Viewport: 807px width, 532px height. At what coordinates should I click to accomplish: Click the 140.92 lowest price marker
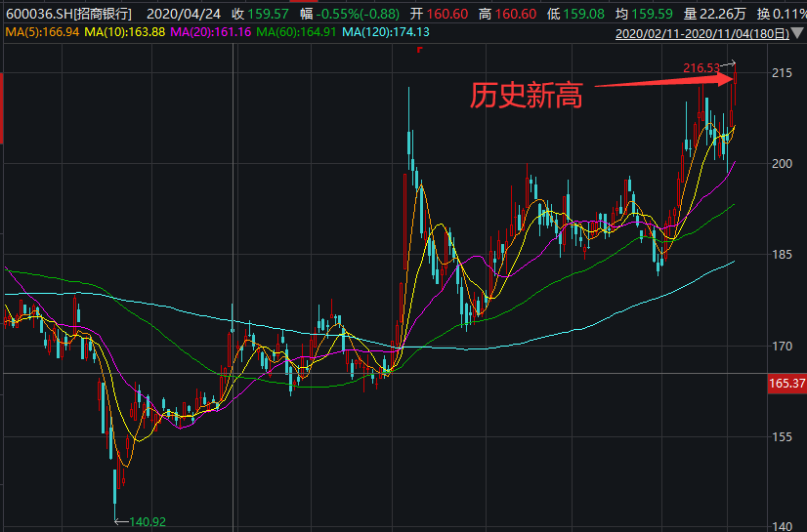point(147,521)
